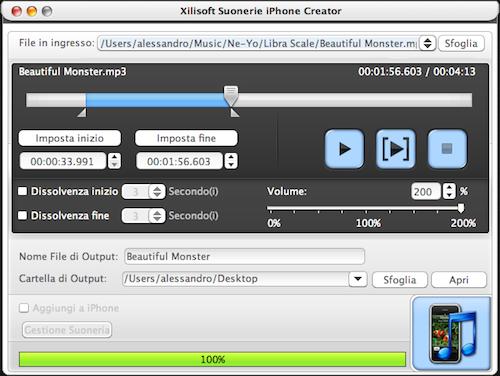Click the Cartella di Output path field
The image size is (500, 376).
(236, 279)
